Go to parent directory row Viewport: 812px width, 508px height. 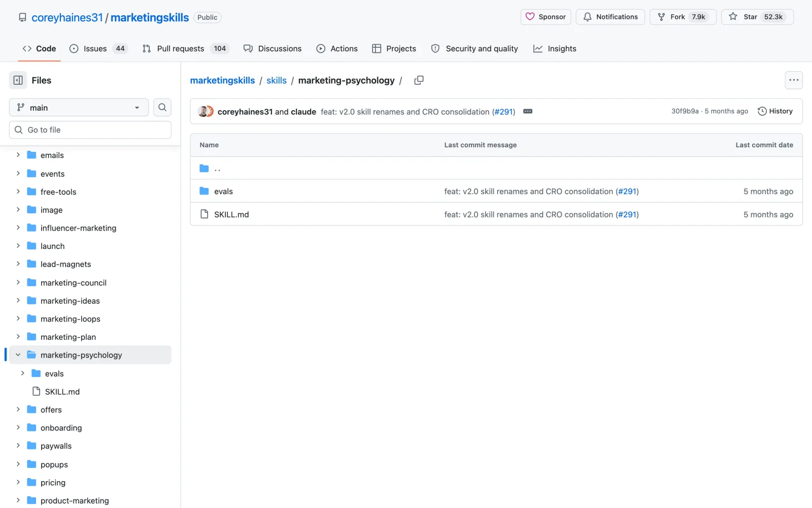tap(496, 168)
